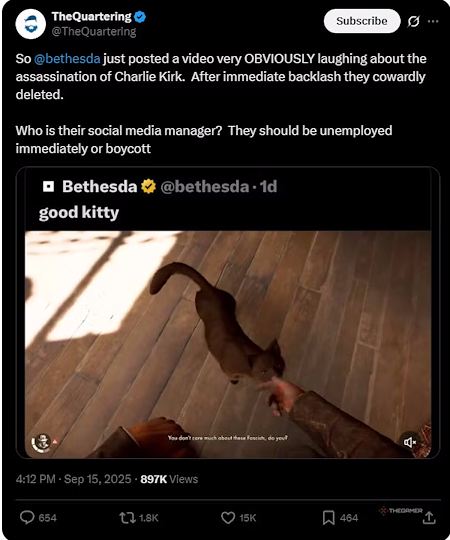The height and width of the screenshot is (540, 450).
Task: Open the reply comments icon with 654
Action: coord(38,518)
